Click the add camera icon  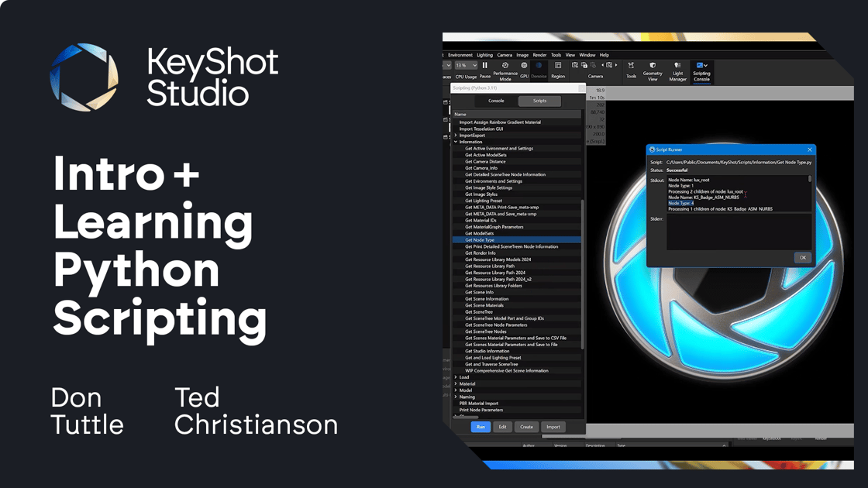click(574, 65)
